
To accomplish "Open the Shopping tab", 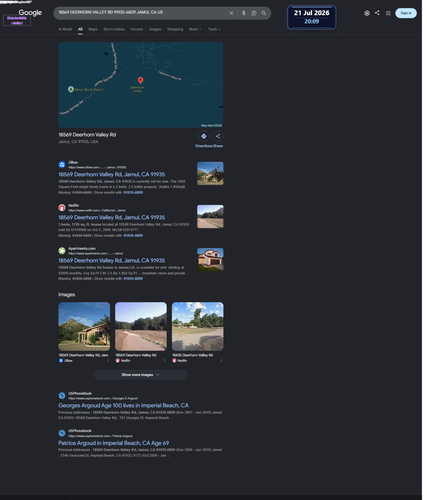I will pos(175,29).
